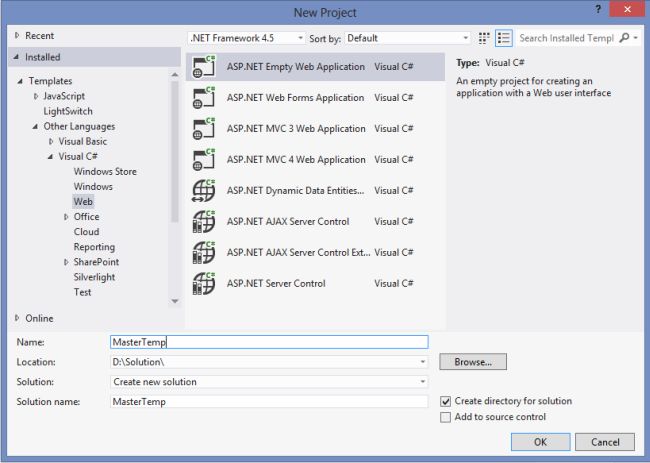This screenshot has height=463, width=650.
Task: Click the tree scrollbar up arrow
Action: pyautogui.click(x=175, y=75)
